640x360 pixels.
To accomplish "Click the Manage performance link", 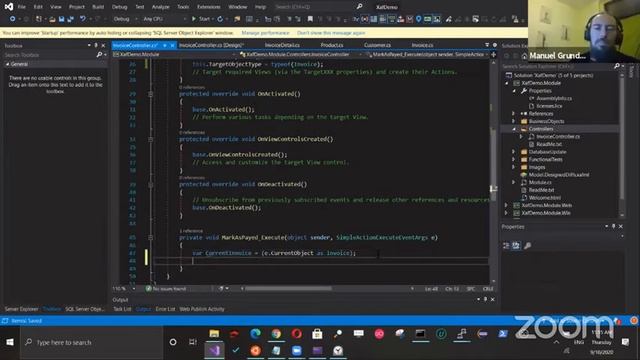I will click(x=265, y=33).
